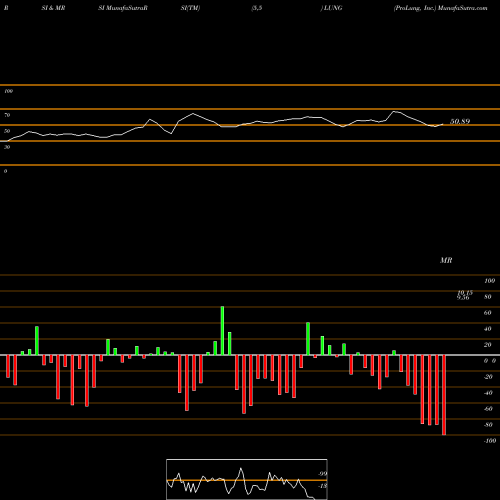Select the MR chart label
The height and width of the screenshot is (500, 500).
tap(446, 260)
